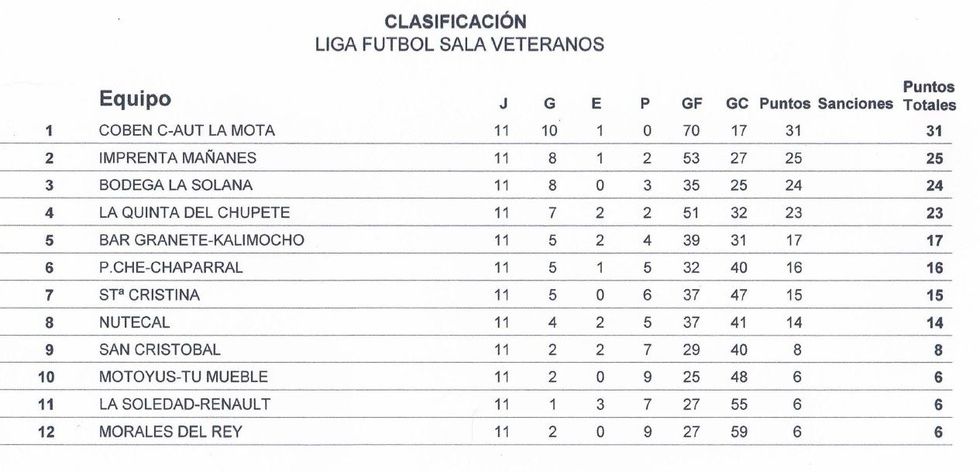This screenshot has height=472, width=980.
Task: Click the CLASIFICACIÓN title heading
Action: [x=455, y=21]
